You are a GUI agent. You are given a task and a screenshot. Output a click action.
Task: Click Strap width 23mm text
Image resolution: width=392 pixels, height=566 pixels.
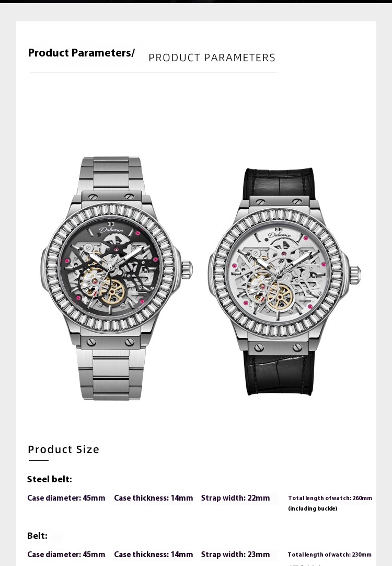click(236, 554)
